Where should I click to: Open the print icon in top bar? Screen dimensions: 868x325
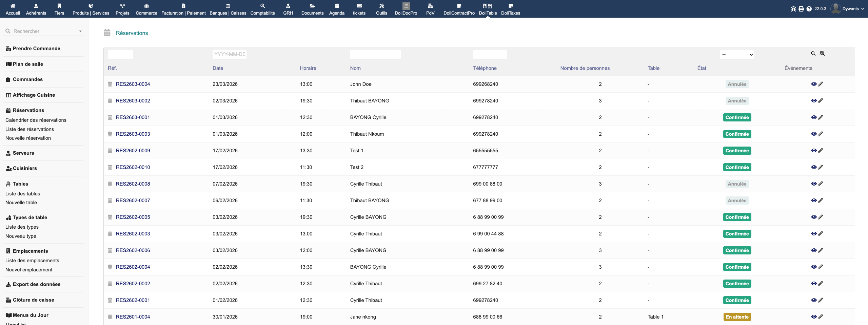[x=801, y=9]
